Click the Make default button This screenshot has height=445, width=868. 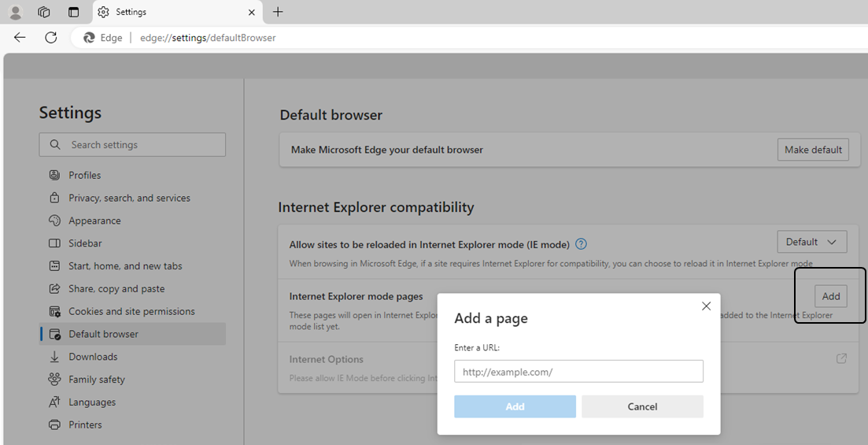pyautogui.click(x=813, y=150)
